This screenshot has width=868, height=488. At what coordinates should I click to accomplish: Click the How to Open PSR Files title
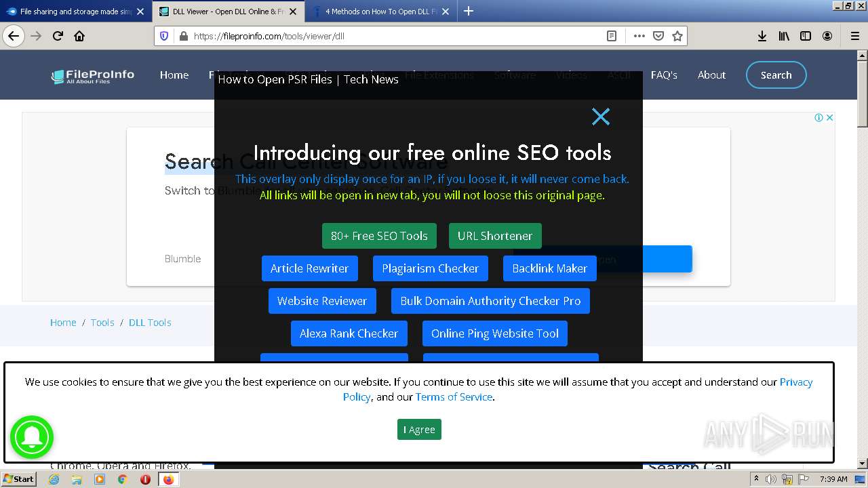point(308,79)
